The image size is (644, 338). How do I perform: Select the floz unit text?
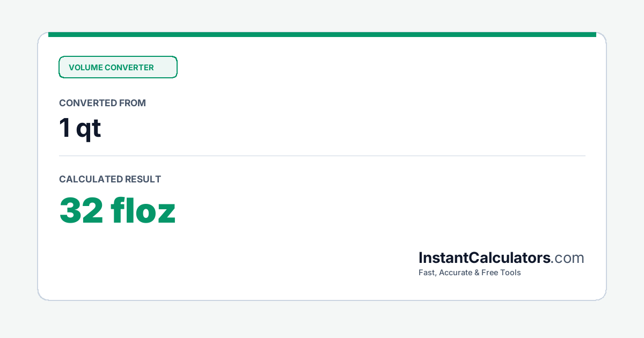[x=144, y=210]
